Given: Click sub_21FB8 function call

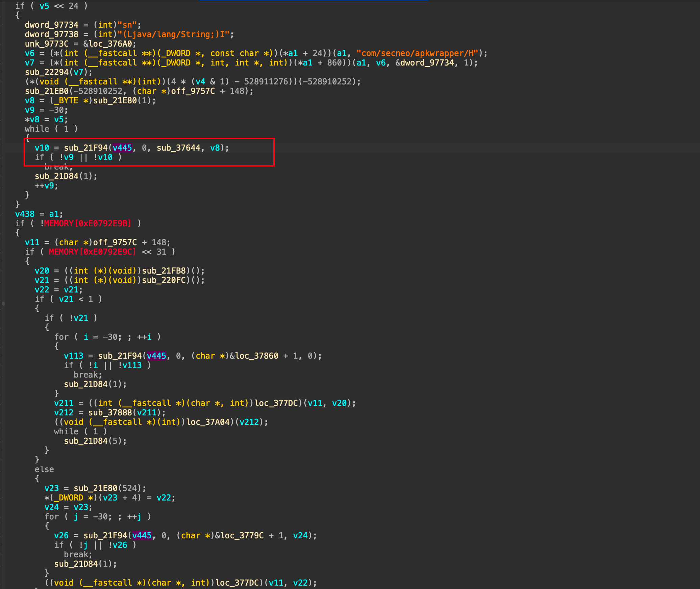Looking at the screenshot, I should click(x=164, y=271).
